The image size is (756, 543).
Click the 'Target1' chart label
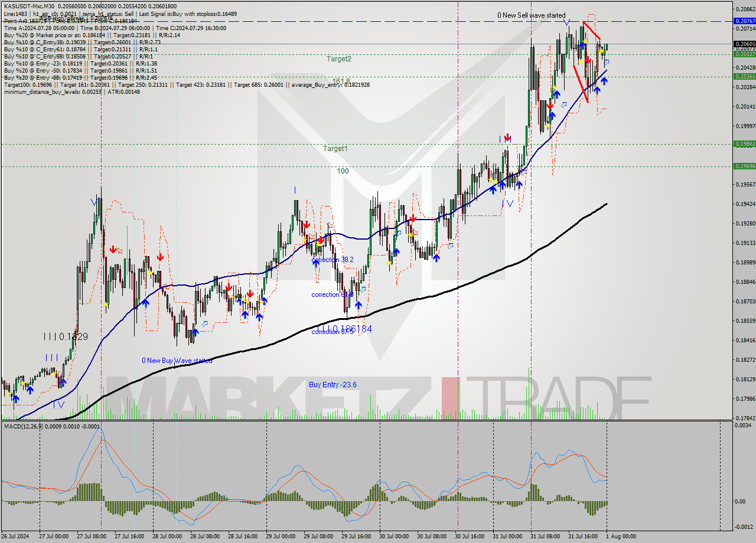335,149
